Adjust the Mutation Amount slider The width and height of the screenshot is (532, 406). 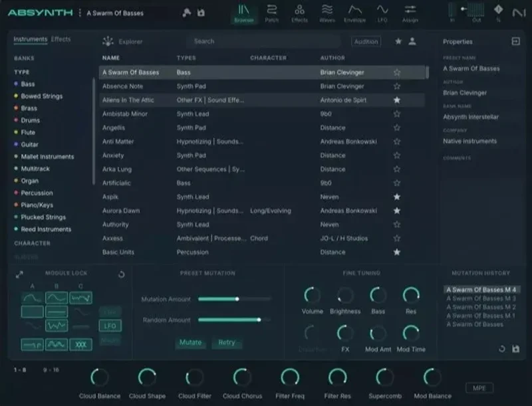[x=235, y=299]
